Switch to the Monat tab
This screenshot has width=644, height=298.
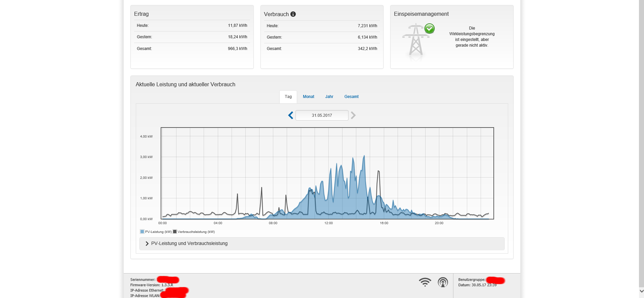(308, 97)
